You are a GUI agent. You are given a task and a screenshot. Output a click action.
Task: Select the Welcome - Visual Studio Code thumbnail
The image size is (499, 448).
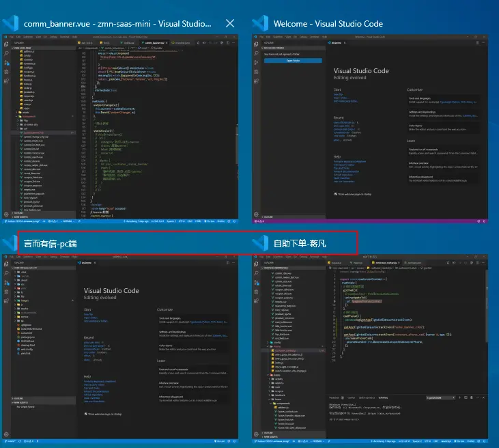tap(370, 128)
